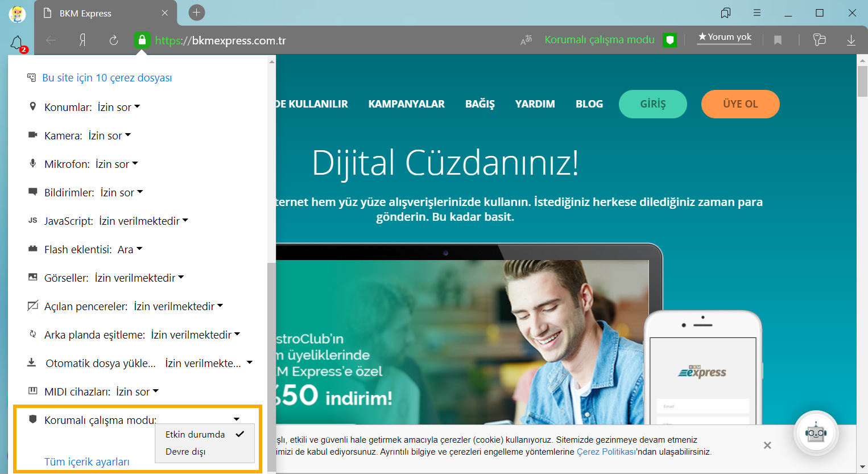Click the page translate icon in address bar
The width and height of the screenshot is (868, 474).
tap(526, 40)
